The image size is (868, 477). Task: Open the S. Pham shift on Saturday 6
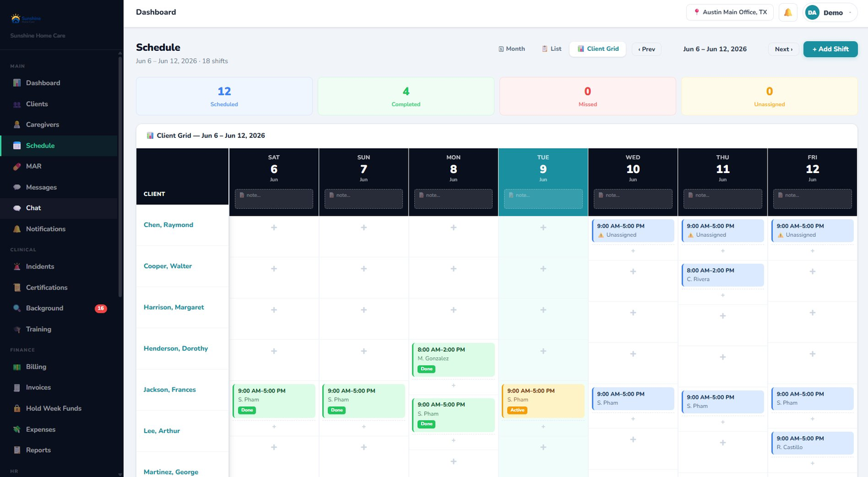(x=274, y=401)
